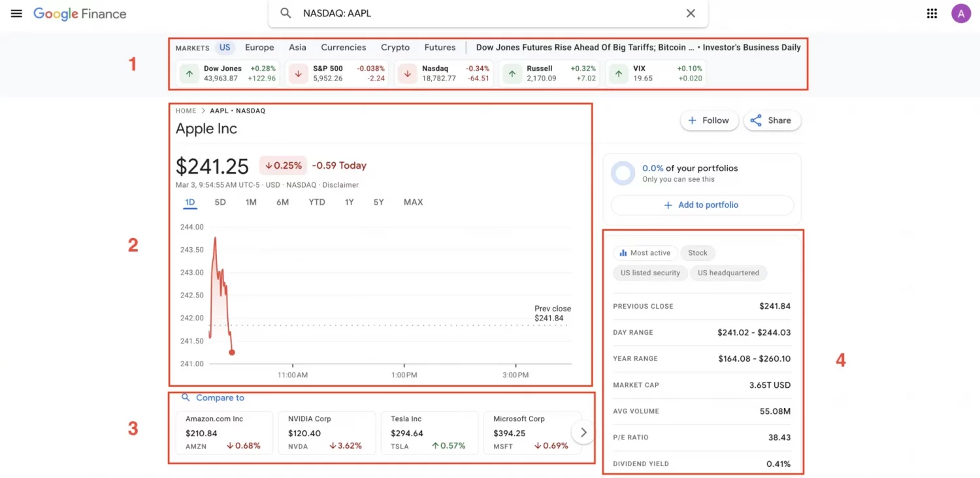Click the DAY RANGE value $241.02 - $244.03
Image resolution: width=980 pixels, height=478 pixels.
coord(754,332)
